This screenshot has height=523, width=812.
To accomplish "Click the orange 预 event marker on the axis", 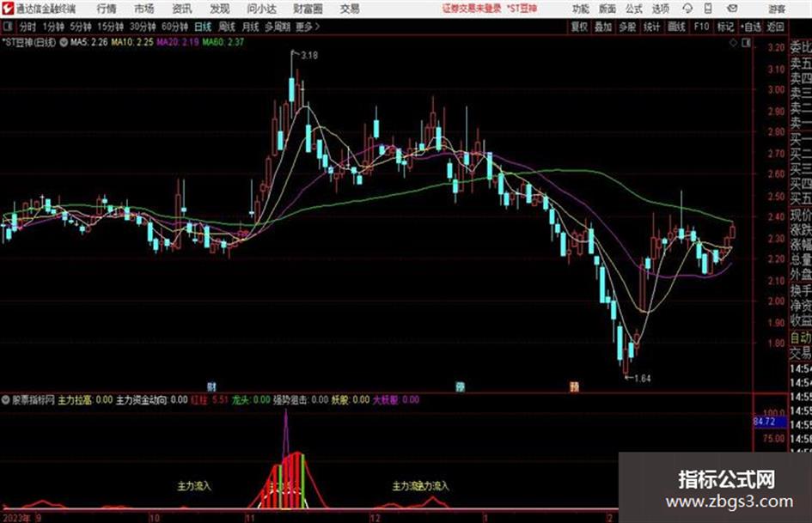I will [574, 386].
